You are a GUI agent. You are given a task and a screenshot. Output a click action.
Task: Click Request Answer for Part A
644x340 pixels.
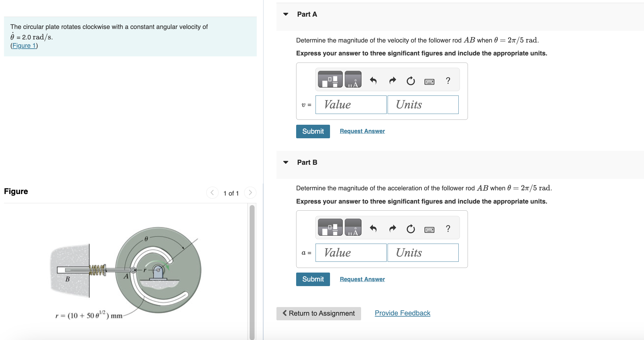tap(362, 131)
